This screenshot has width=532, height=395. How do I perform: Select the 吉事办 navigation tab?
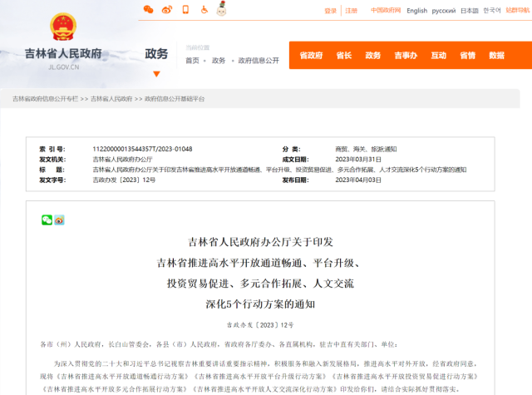click(406, 56)
